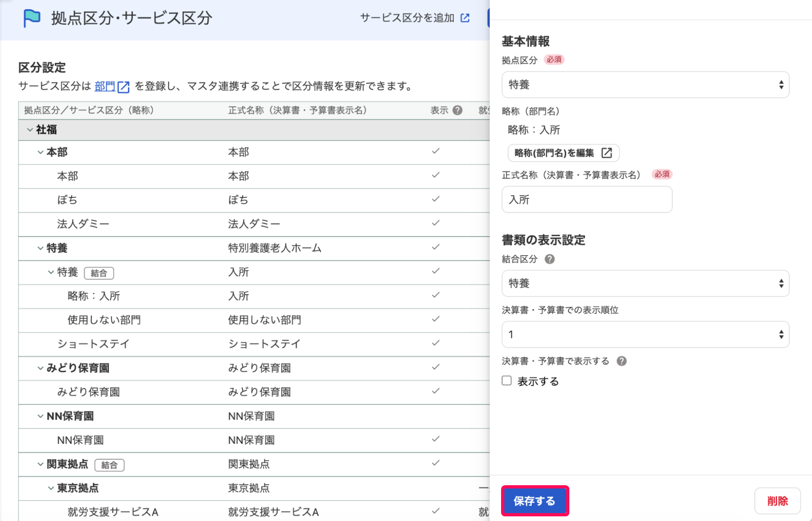
Task: Click the external link icon next to 部門
Action: pos(123,87)
